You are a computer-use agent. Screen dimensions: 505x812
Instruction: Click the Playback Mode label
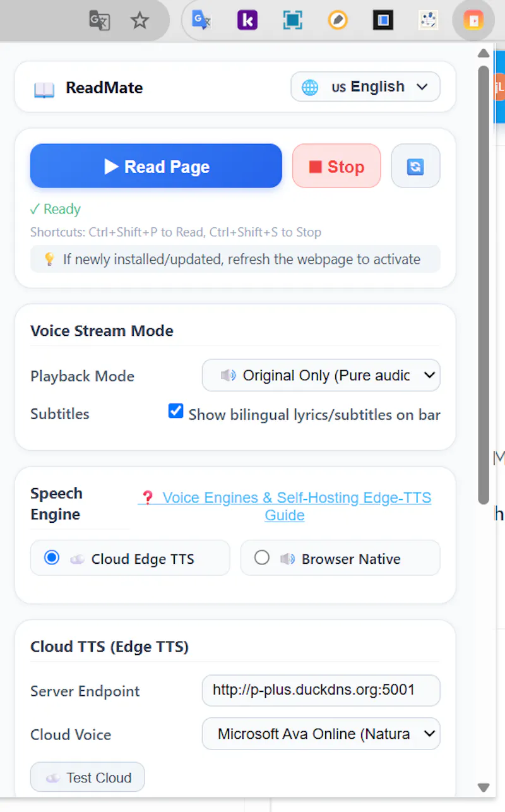click(x=82, y=376)
